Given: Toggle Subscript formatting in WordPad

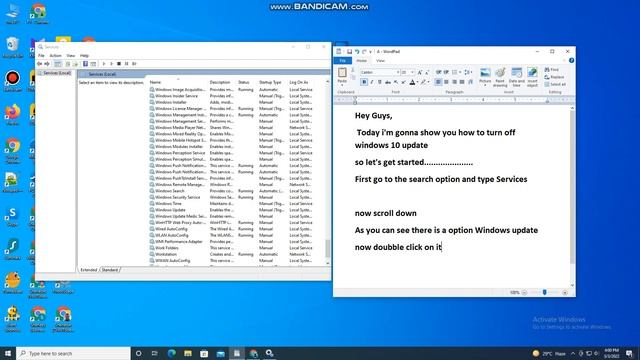Looking at the screenshot, I should pos(396,82).
